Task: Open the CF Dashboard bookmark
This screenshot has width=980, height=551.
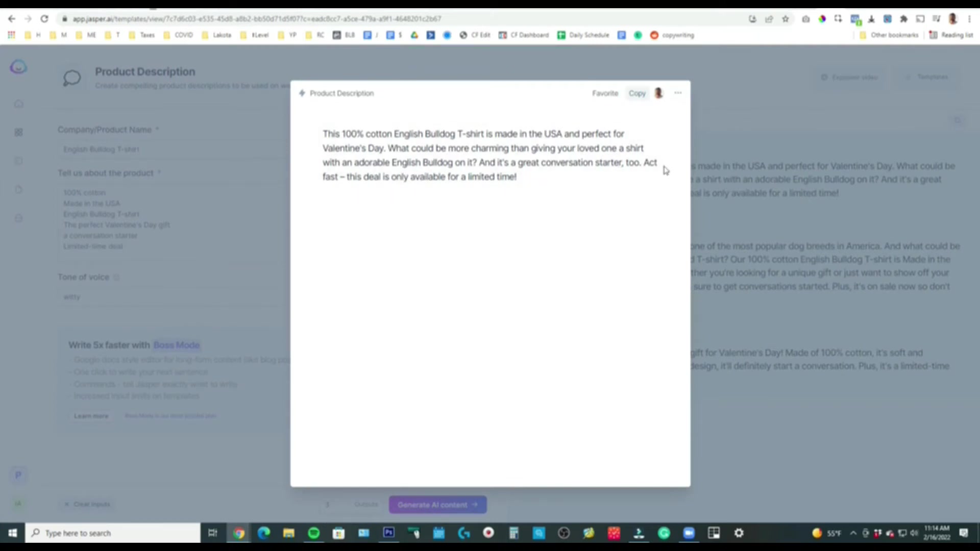Action: [x=524, y=35]
